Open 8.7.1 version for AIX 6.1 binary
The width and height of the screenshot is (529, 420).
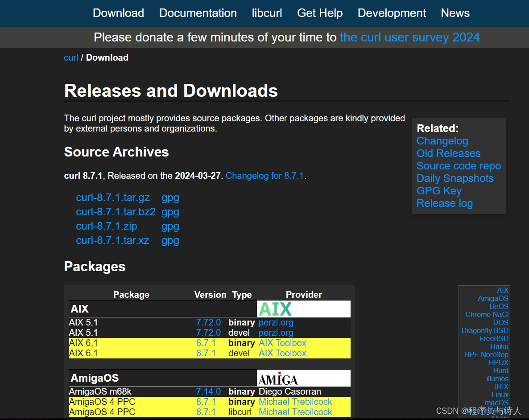[x=206, y=343]
